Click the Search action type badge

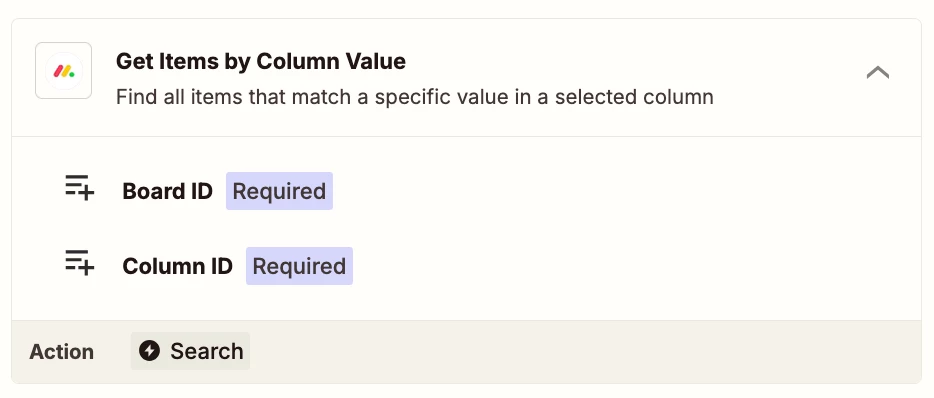point(191,351)
